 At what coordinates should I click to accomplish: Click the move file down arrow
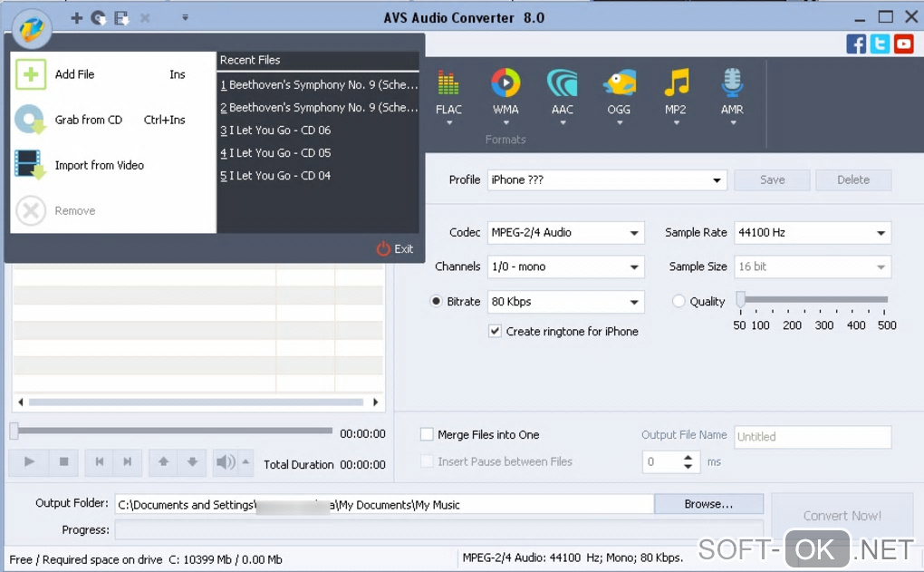(192, 461)
